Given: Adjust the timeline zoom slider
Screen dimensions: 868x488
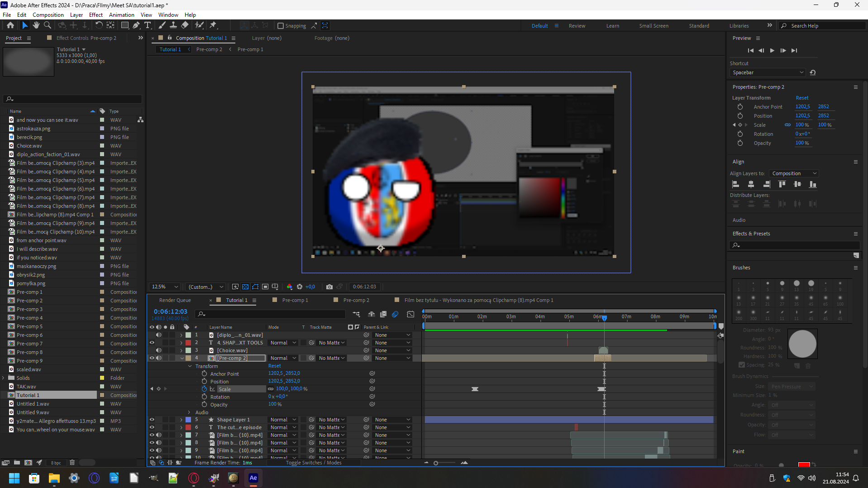Looking at the screenshot, I should pyautogui.click(x=436, y=463).
